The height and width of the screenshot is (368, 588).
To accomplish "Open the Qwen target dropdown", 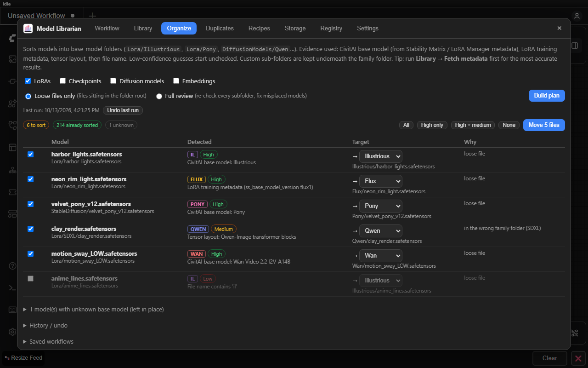I will coord(381,230).
